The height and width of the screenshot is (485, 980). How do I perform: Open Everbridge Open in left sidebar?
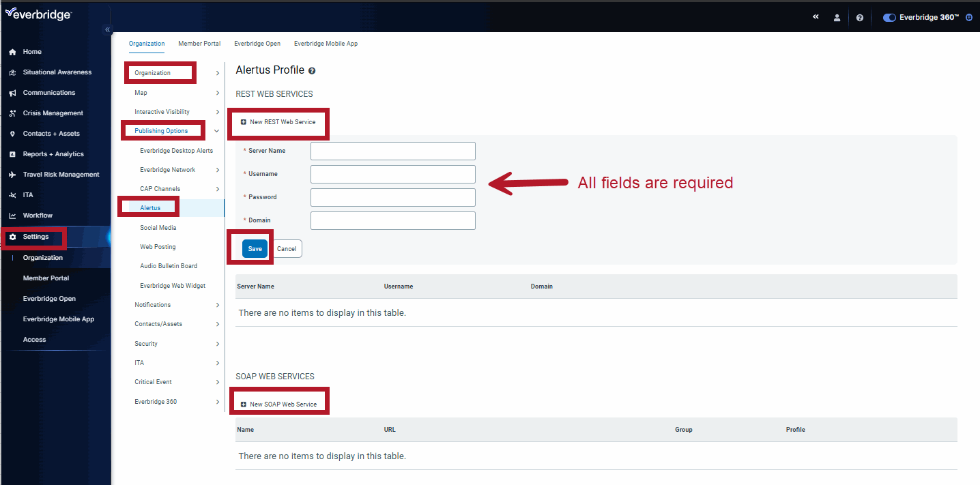[x=49, y=299]
